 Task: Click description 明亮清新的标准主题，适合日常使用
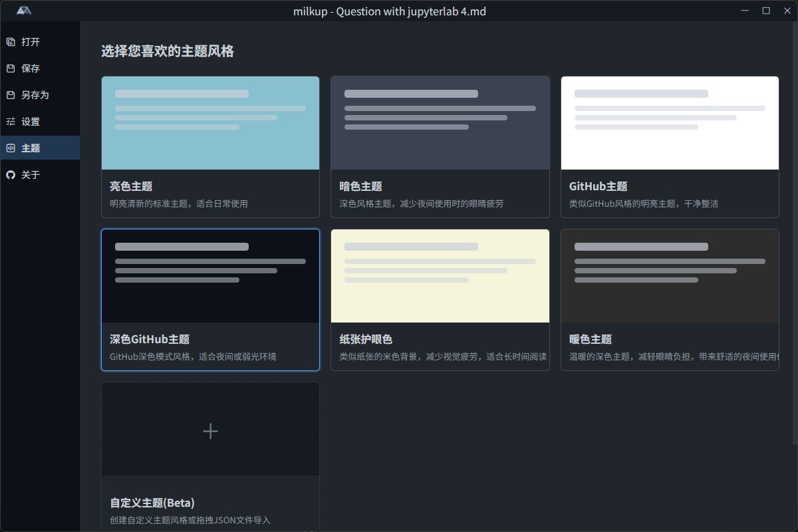(179, 203)
